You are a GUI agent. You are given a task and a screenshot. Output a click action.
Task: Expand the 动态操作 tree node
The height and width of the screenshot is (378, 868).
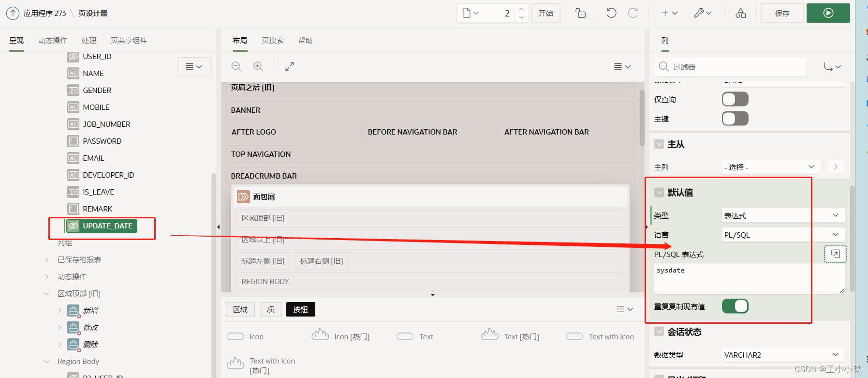click(46, 277)
